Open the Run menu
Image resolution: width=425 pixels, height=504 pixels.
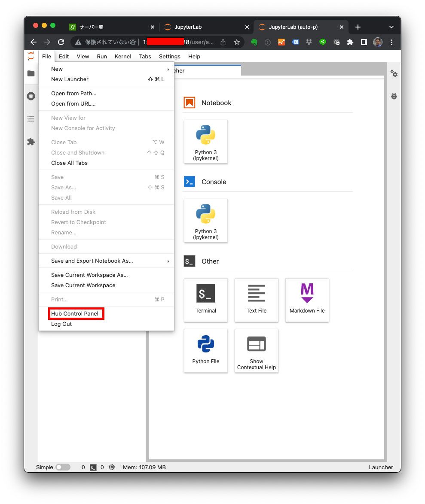click(x=102, y=56)
